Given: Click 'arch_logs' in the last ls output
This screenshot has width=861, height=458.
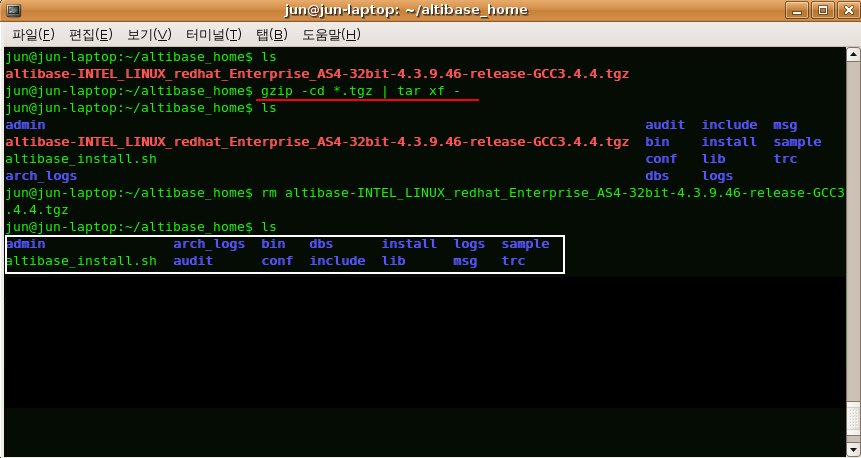Looking at the screenshot, I should (209, 244).
